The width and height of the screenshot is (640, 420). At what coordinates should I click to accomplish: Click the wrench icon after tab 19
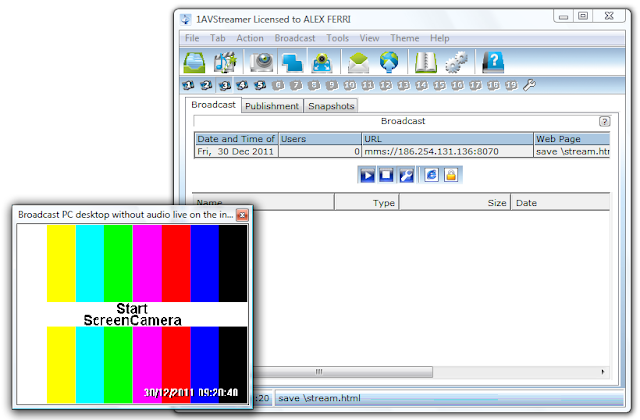[x=529, y=85]
